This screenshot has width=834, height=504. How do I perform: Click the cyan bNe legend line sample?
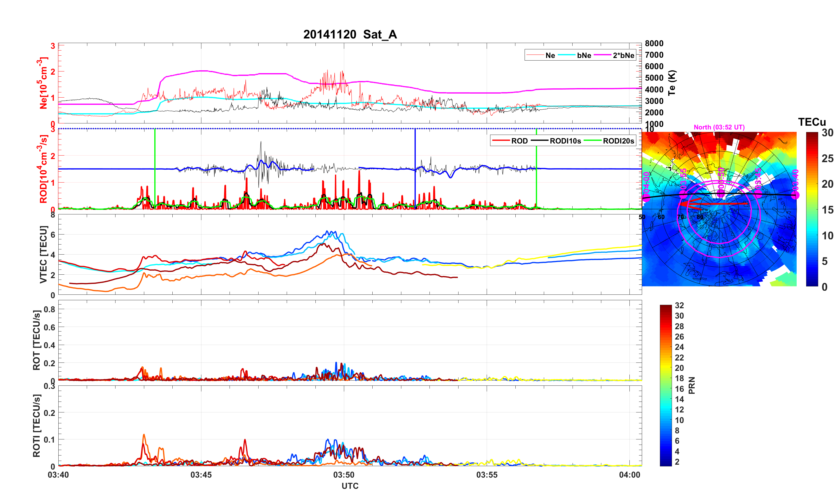pyautogui.click(x=567, y=55)
